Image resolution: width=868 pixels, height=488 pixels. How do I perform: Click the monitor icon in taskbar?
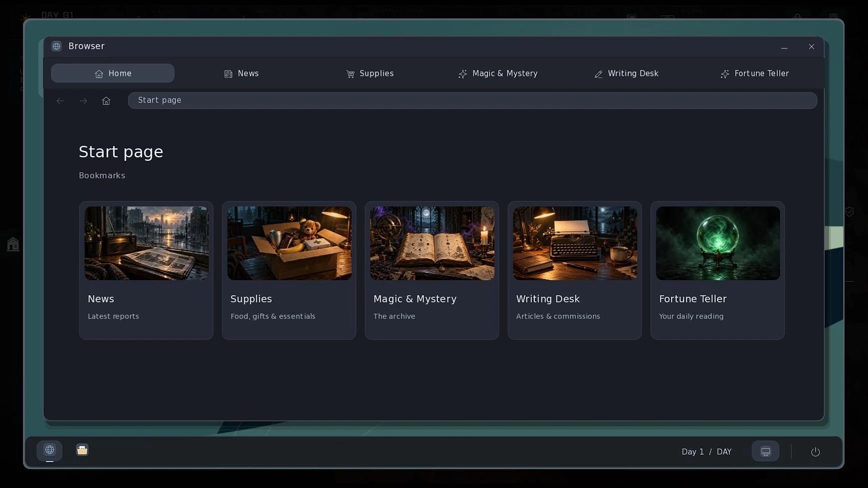(x=765, y=452)
